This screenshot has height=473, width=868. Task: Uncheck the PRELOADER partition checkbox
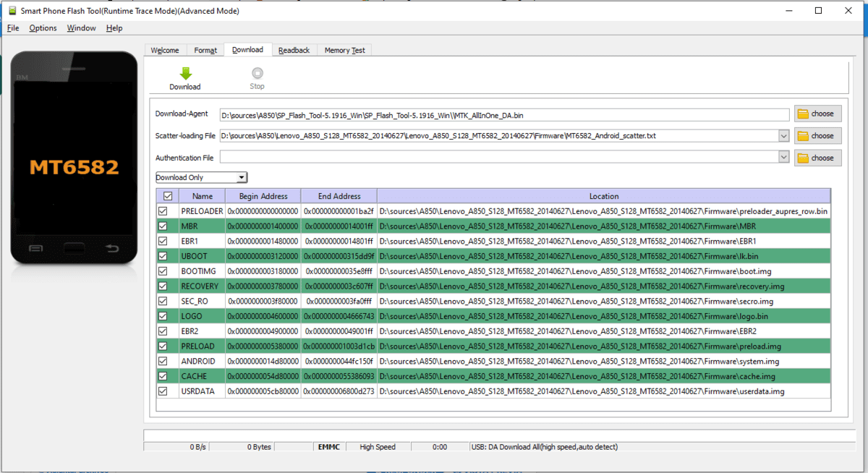coord(163,211)
